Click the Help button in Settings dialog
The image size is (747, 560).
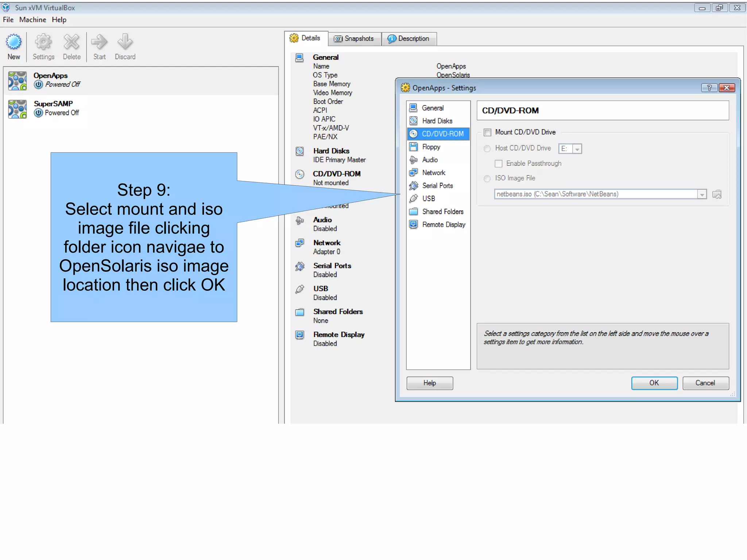430,383
